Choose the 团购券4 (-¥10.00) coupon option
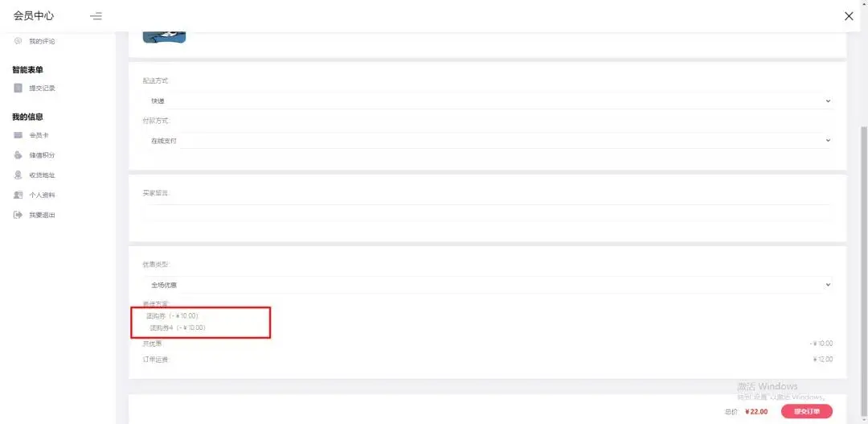The width and height of the screenshot is (868, 424). (x=177, y=328)
